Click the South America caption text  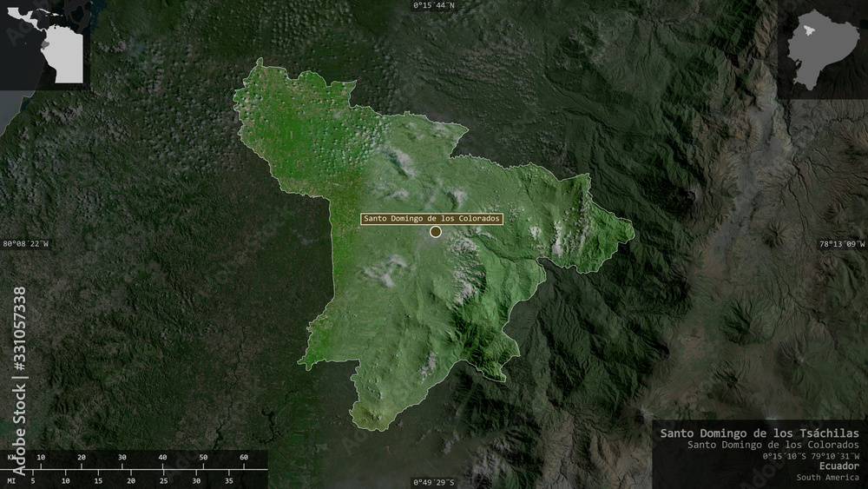[x=827, y=478]
